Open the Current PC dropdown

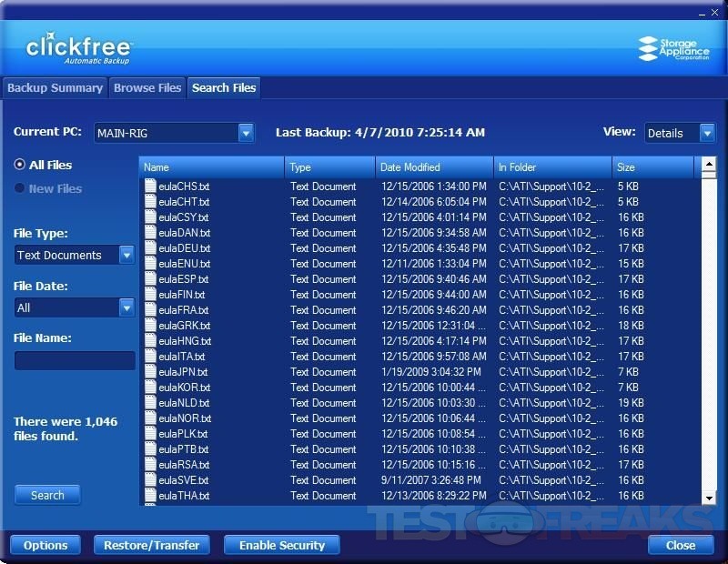coord(246,133)
